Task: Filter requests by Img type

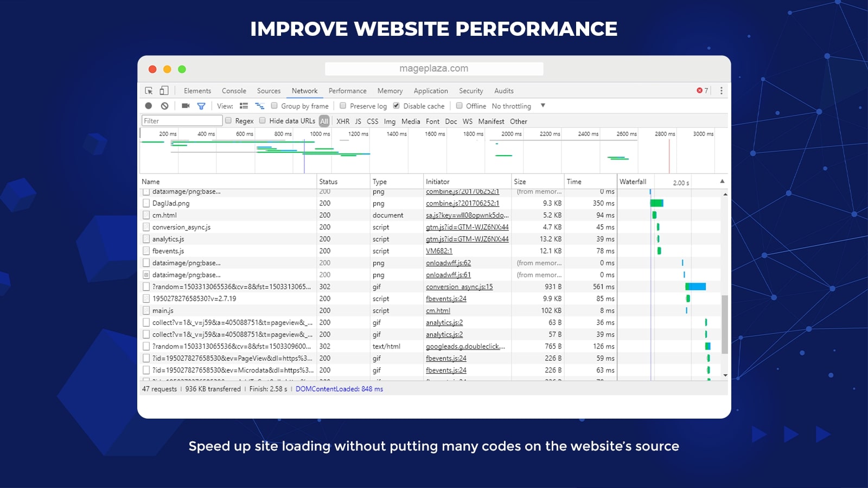Action: (390, 121)
